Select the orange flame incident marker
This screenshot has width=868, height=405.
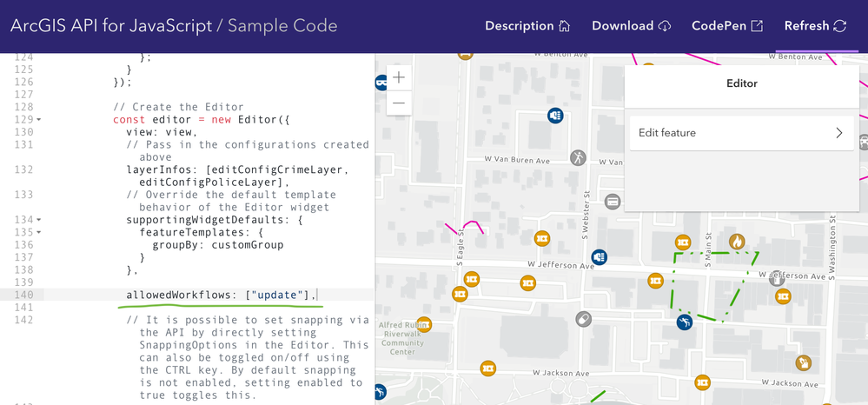[x=737, y=242]
